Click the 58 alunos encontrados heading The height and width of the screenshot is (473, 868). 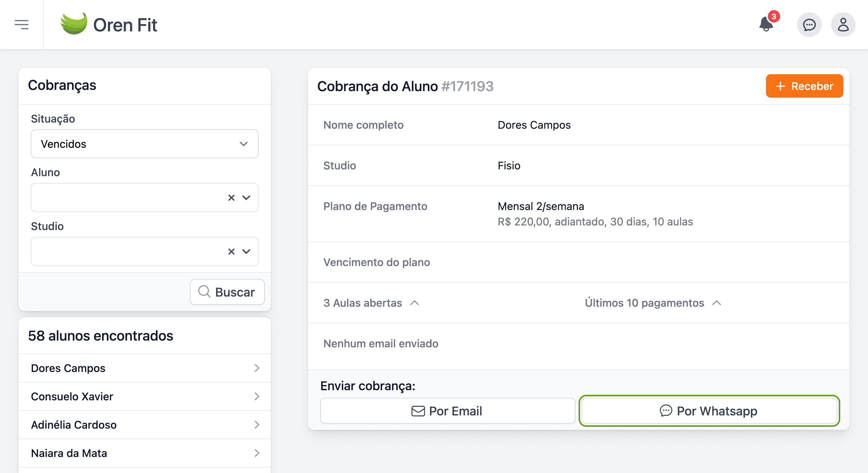tap(101, 336)
